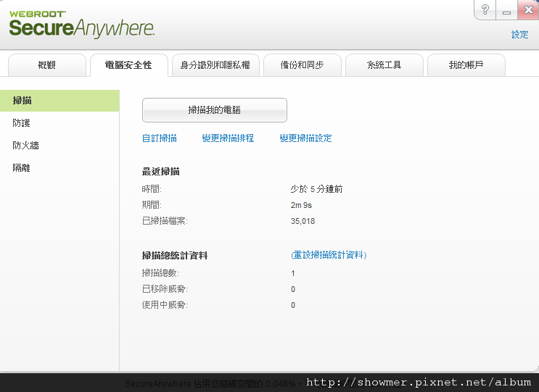This screenshot has width=539, height=392.
Task: Open the 自訂掃描 link
Action: pyautogui.click(x=160, y=138)
